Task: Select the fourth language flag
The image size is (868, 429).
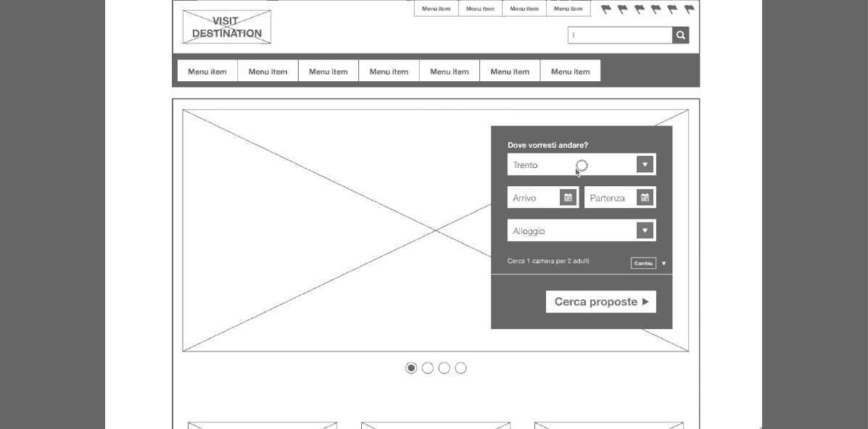Action: pyautogui.click(x=656, y=9)
